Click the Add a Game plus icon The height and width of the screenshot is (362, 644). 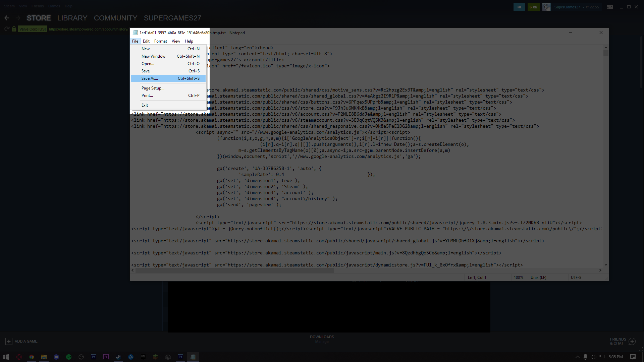pyautogui.click(x=9, y=341)
